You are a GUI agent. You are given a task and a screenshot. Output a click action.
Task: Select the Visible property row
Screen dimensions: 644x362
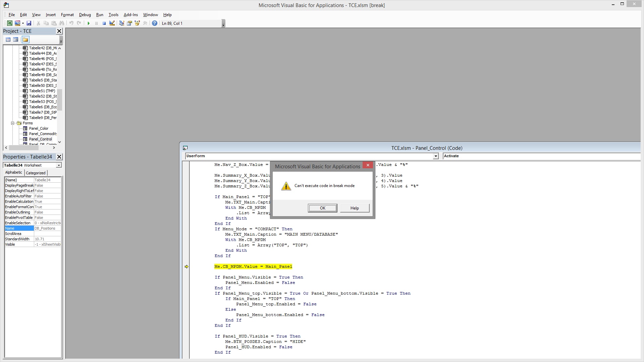point(33,244)
